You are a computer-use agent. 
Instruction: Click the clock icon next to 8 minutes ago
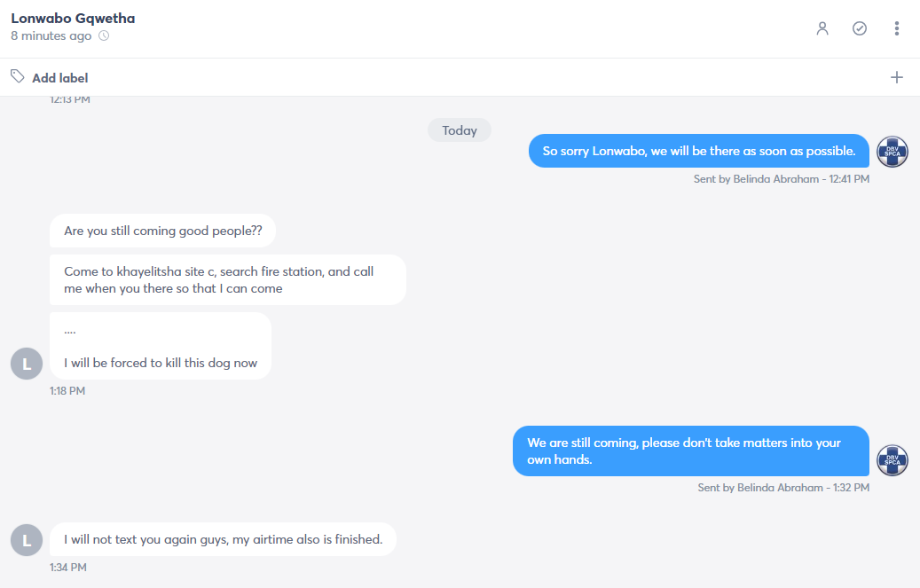point(104,35)
